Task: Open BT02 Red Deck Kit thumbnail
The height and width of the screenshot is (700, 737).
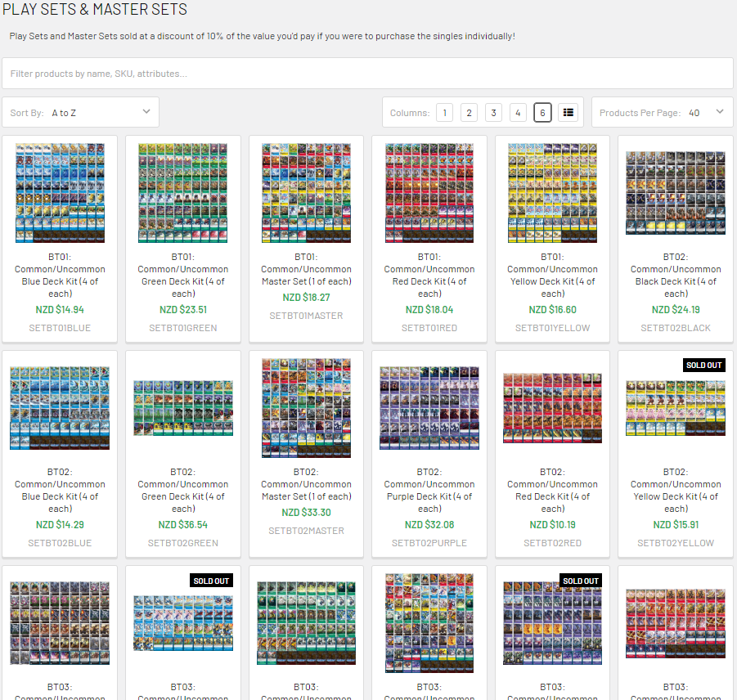Action: pyautogui.click(x=552, y=408)
